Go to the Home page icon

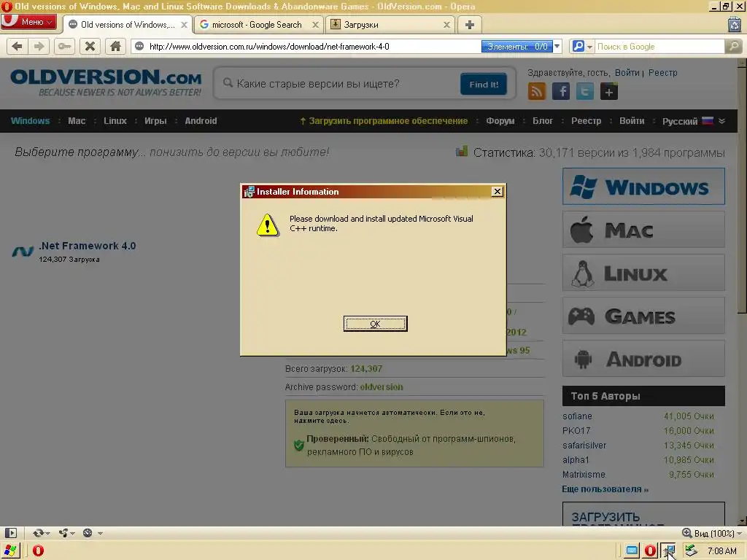tap(115, 46)
